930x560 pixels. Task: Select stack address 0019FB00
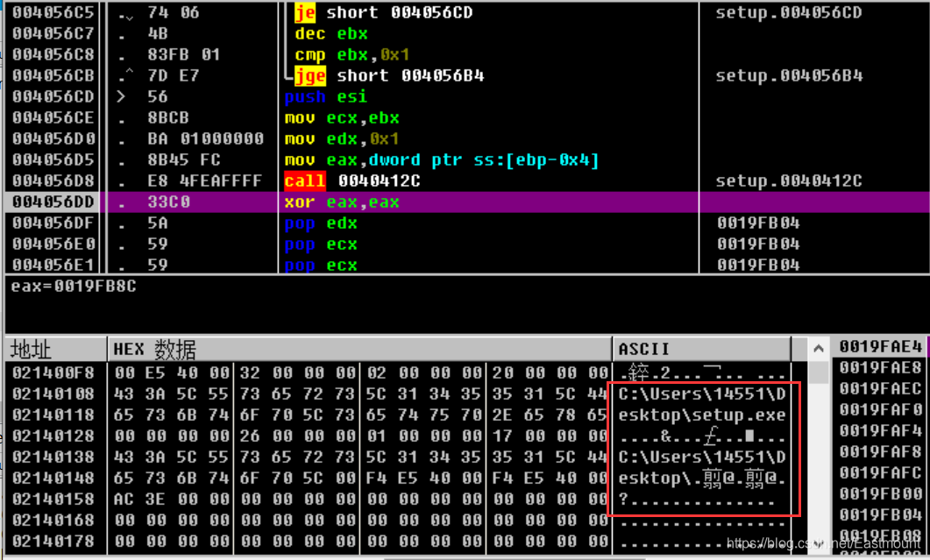pyautogui.click(x=880, y=494)
